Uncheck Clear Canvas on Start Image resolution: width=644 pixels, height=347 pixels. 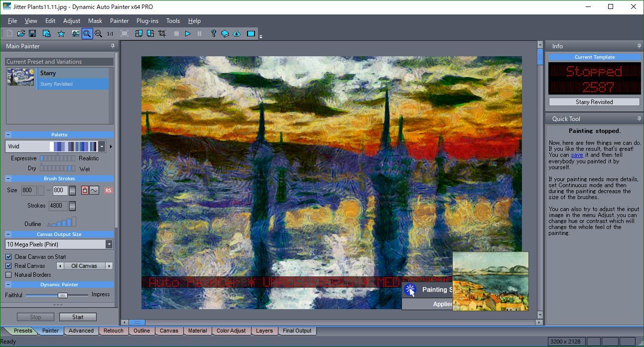point(8,256)
